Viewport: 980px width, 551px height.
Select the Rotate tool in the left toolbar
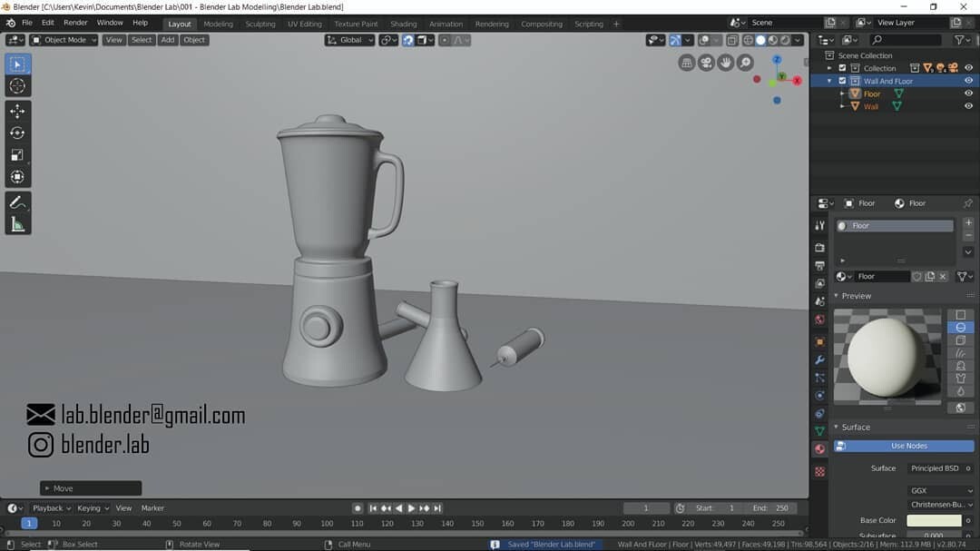[x=17, y=132]
